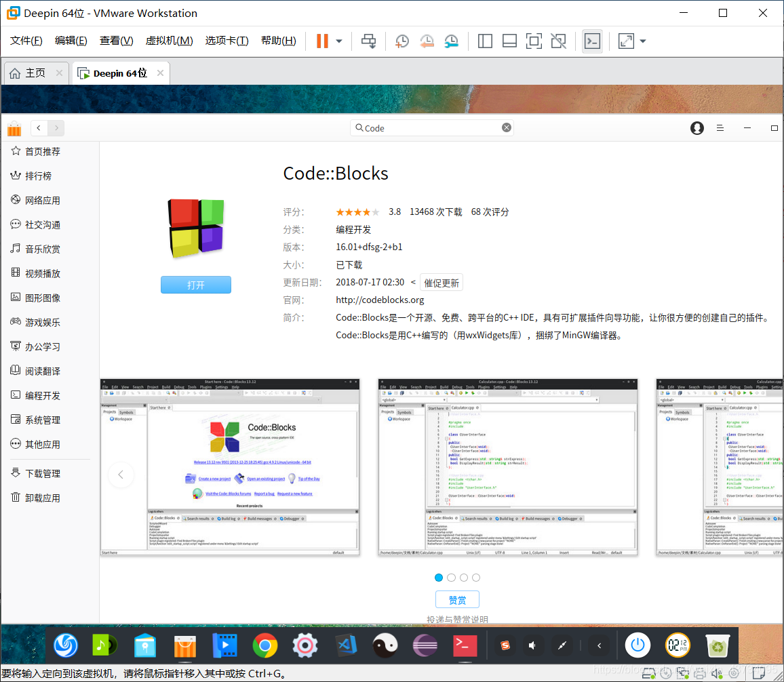
Task: Open the 编辑(E) menu
Action: point(71,41)
